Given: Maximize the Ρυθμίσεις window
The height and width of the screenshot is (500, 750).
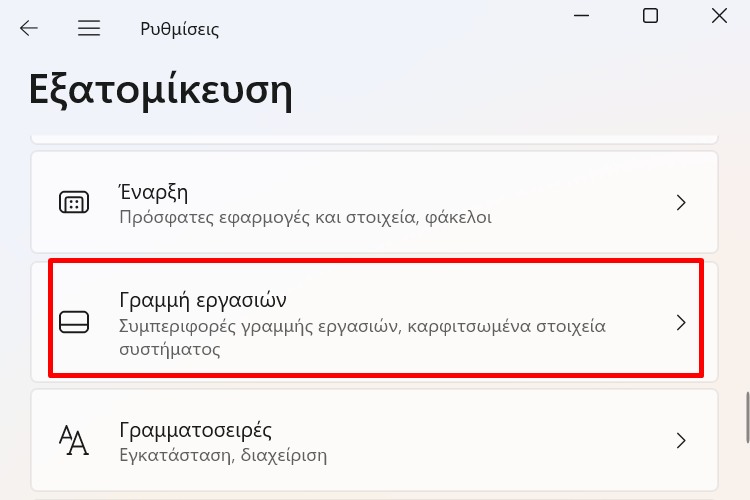Looking at the screenshot, I should click(x=650, y=16).
